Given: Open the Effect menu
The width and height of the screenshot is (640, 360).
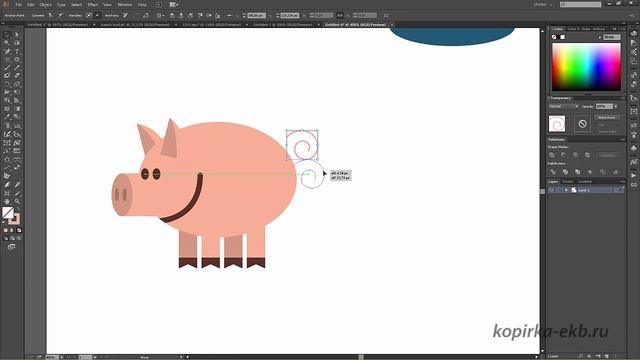Looking at the screenshot, I should pos(93,4).
